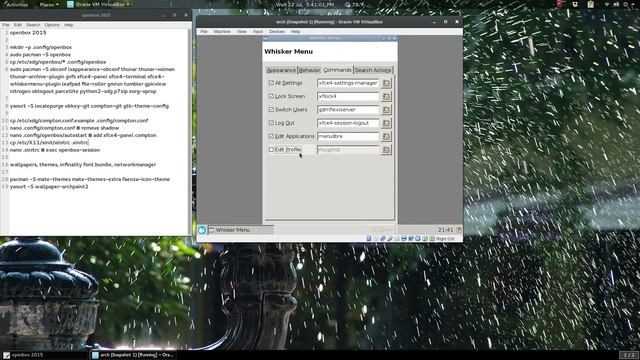Viewport: 640px width, 360px height.
Task: Click the line 'nano .xinitrc # exec openbox-session'
Action: 55,150
